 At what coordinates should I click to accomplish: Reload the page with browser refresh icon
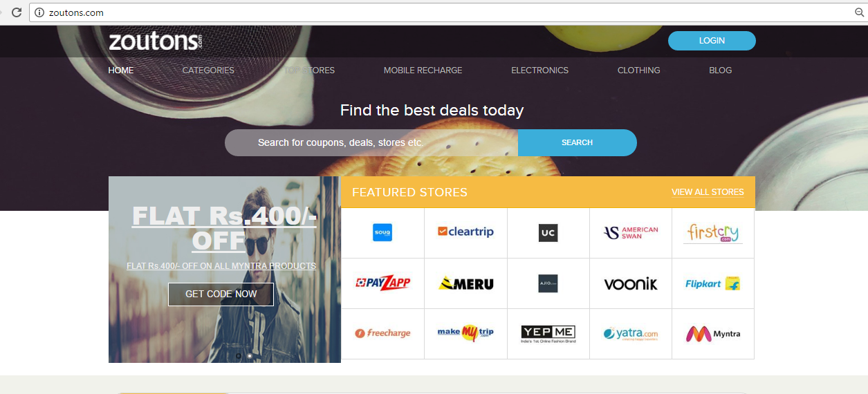[17, 12]
